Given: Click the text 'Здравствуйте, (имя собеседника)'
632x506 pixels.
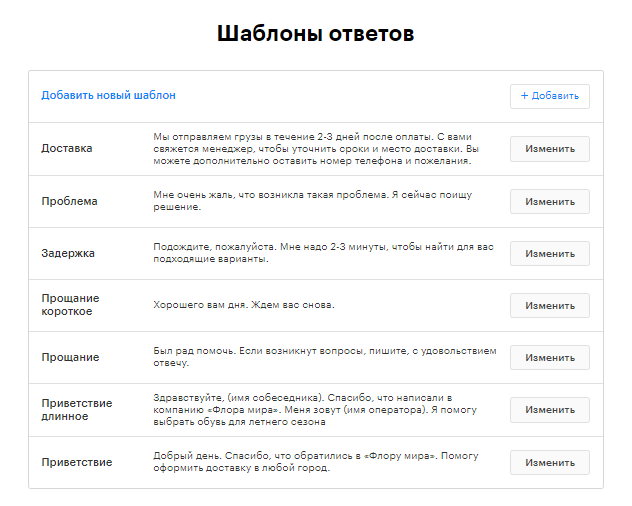Looking at the screenshot, I should coord(239,398).
